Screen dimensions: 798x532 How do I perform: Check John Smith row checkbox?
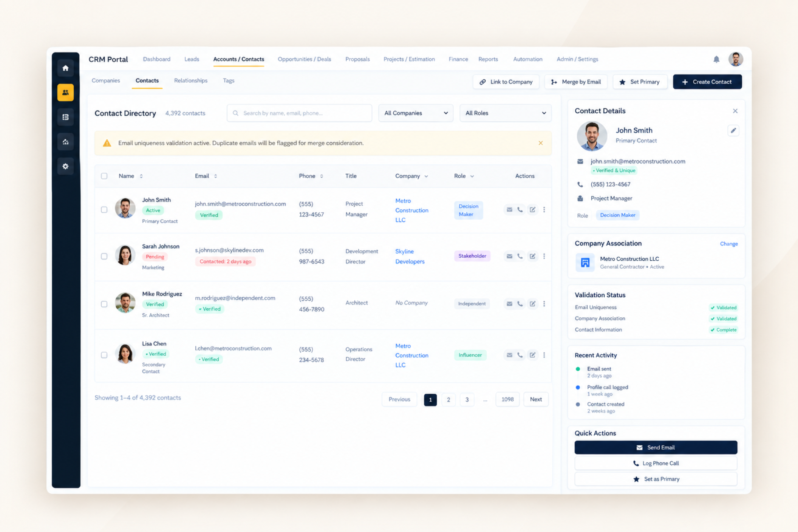[104, 210]
